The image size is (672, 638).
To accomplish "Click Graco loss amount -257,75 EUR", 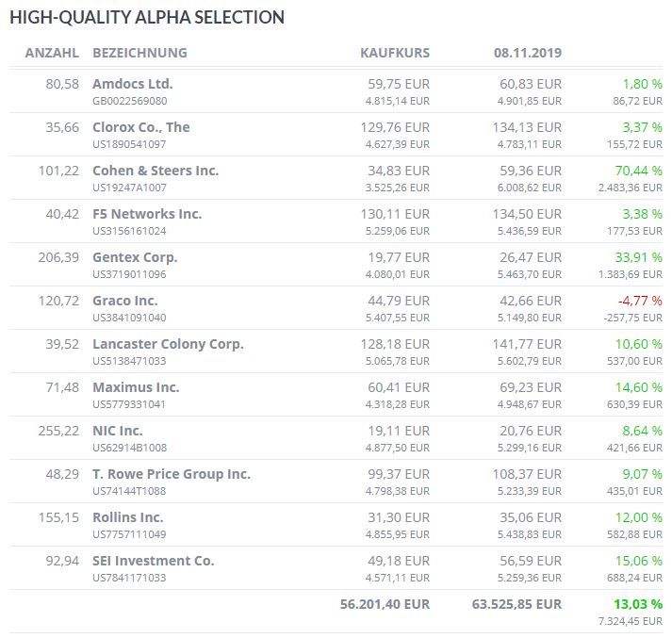I will pyautogui.click(x=633, y=318).
